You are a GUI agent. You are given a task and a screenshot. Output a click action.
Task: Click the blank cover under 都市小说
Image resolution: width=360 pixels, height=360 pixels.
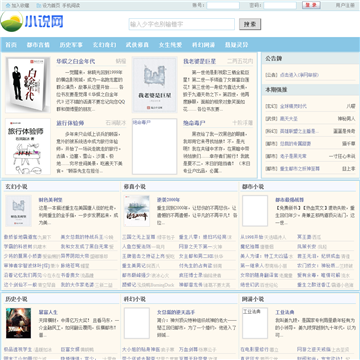(255, 211)
